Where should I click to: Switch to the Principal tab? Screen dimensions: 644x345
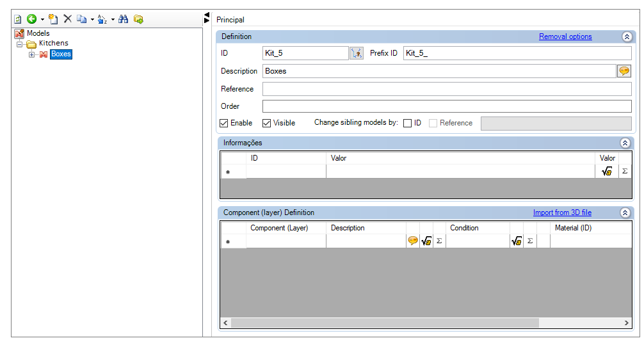coord(230,20)
